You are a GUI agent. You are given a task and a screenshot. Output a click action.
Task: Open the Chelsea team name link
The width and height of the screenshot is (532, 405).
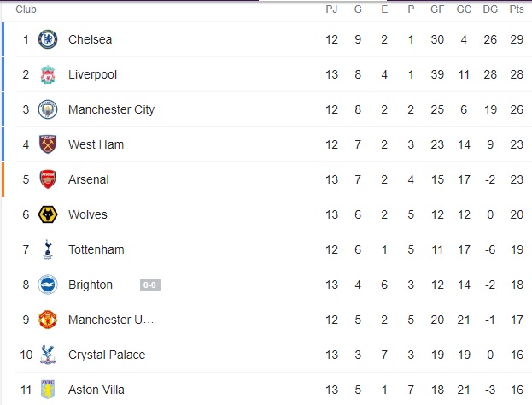[x=90, y=39]
